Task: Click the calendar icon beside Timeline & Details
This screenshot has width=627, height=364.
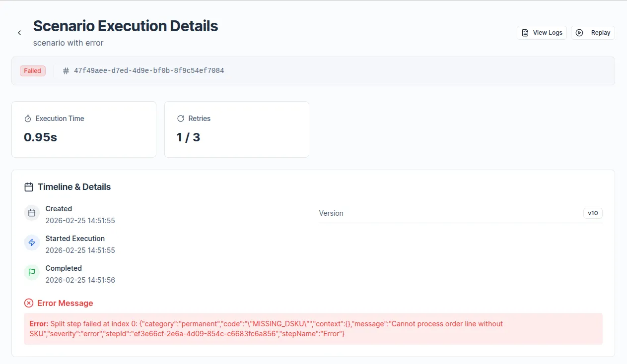Action: pyautogui.click(x=29, y=187)
